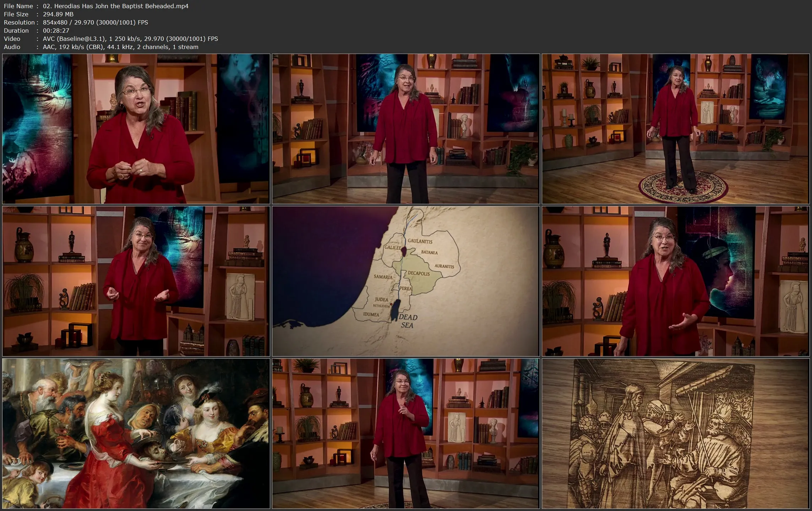Click the 'Duration' field label
This screenshot has height=511, width=812.
16,31
